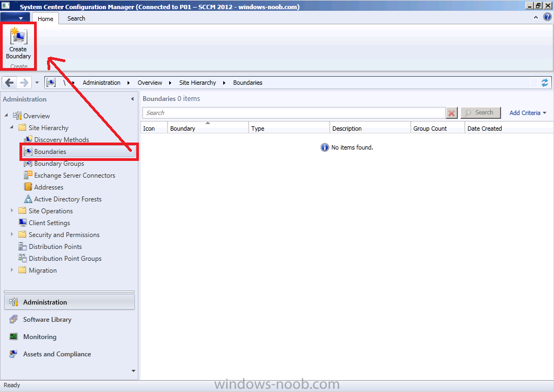The image size is (554, 392).
Task: Open the application menu dropdown in ribbon
Action: [15, 18]
